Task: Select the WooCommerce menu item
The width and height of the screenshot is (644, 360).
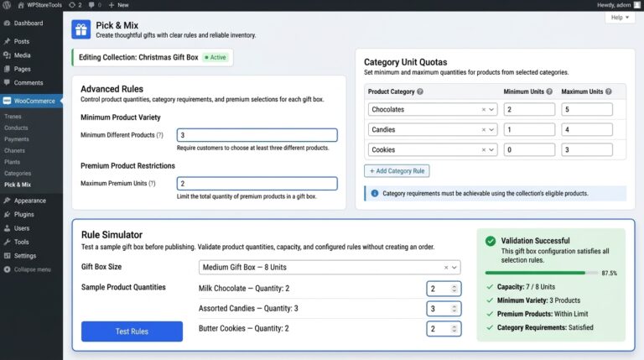Action: (x=31, y=101)
